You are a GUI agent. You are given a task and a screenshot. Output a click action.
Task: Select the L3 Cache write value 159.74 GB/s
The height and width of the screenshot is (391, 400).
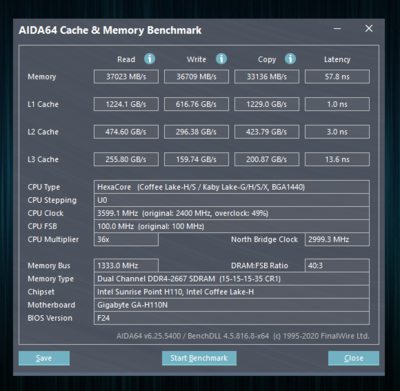196,159
